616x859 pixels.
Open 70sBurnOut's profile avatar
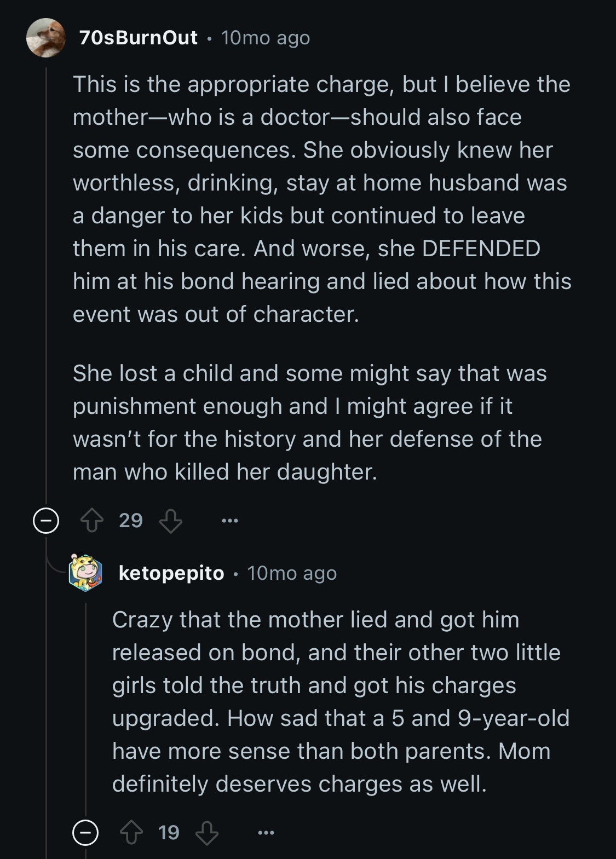pos(46,38)
